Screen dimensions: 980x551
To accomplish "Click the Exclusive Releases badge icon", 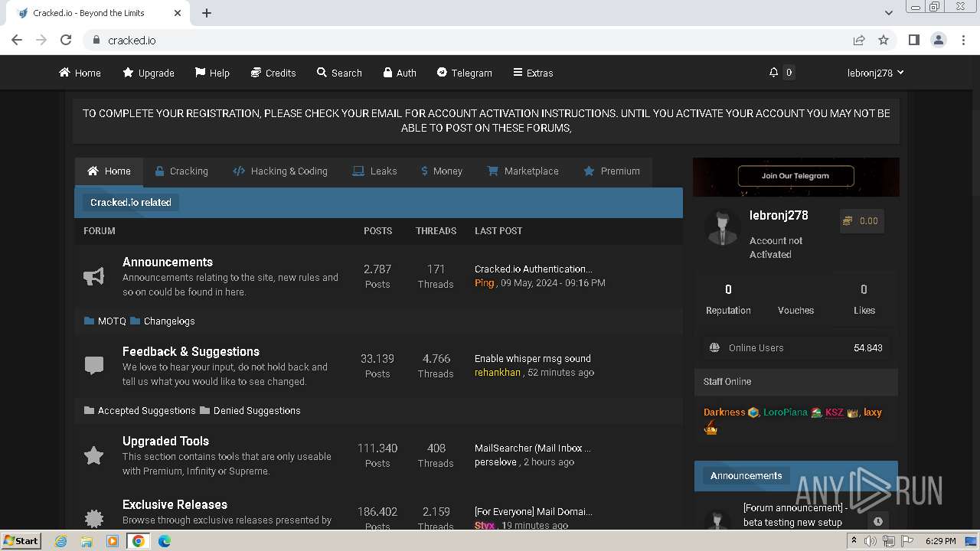I will click(93, 519).
